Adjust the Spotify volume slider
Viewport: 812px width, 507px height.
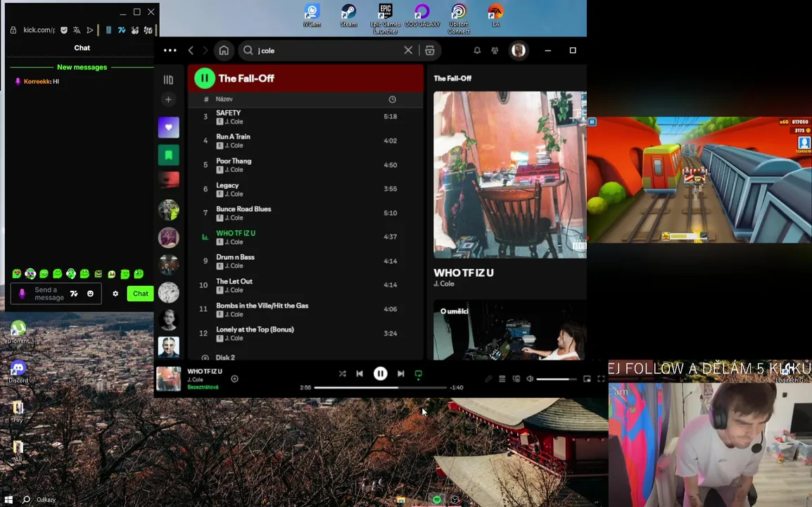(x=556, y=379)
